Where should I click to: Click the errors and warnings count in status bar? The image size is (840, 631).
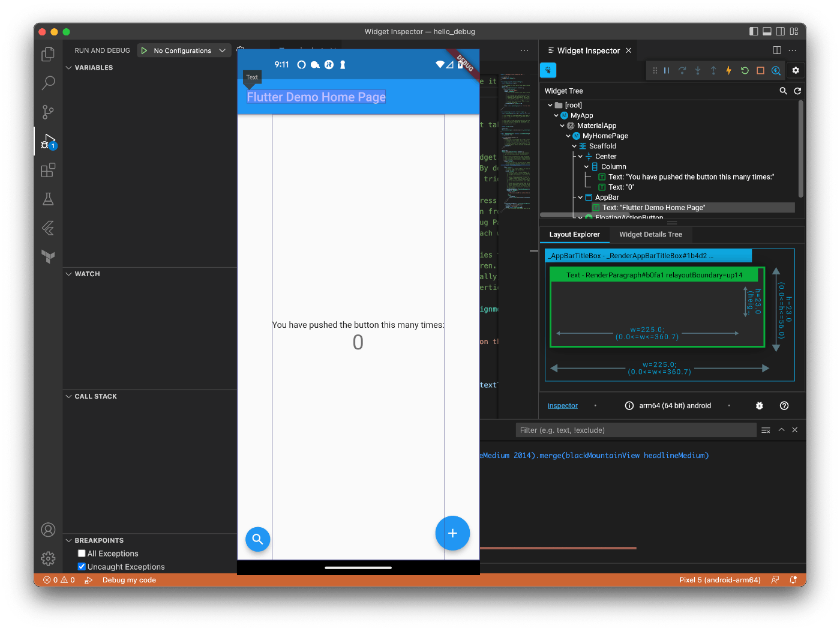(x=59, y=580)
